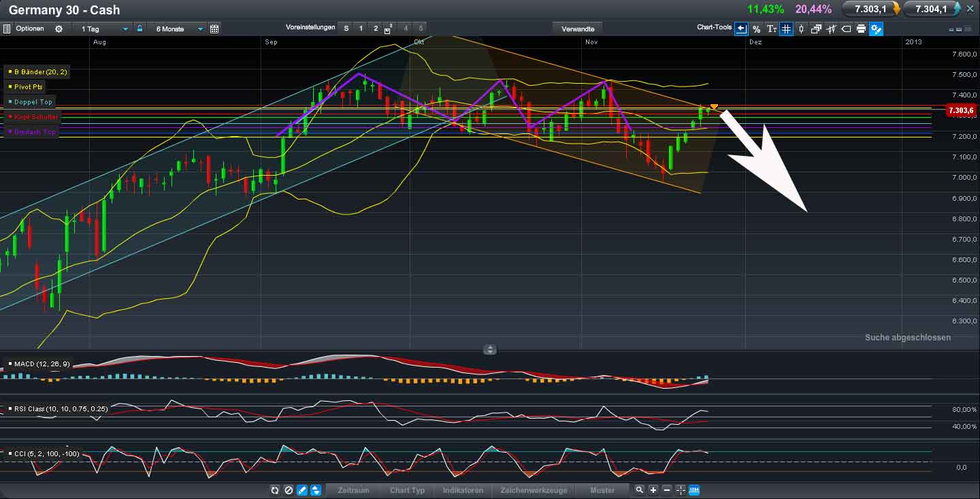The image size is (980, 499).
Task: Load preset number 1
Action: [x=361, y=29]
